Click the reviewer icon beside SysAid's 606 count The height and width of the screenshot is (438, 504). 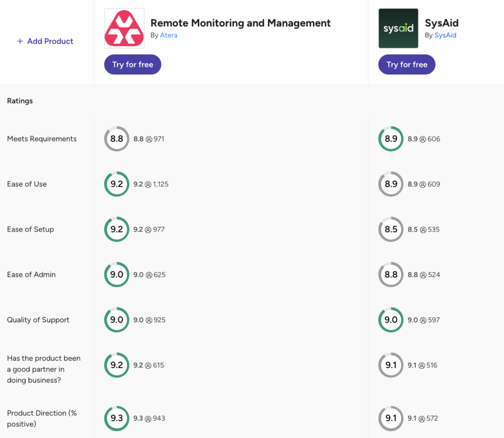click(x=423, y=139)
